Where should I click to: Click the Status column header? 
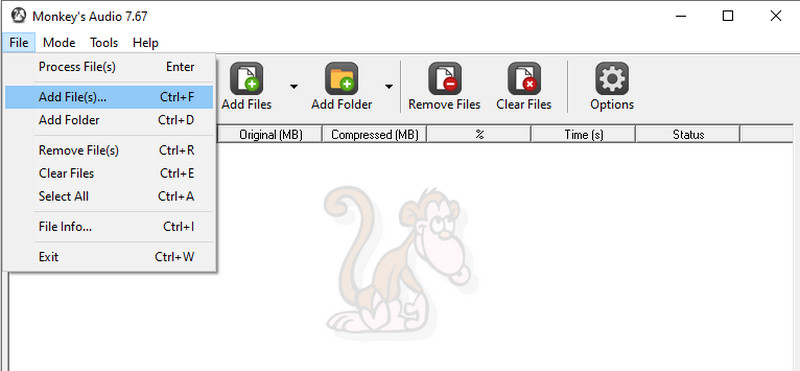click(x=687, y=135)
